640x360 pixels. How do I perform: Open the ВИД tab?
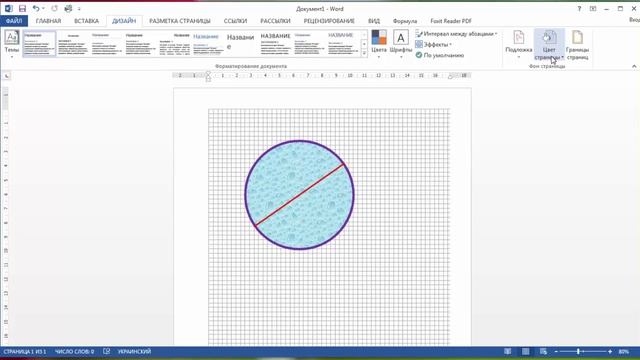pos(374,21)
